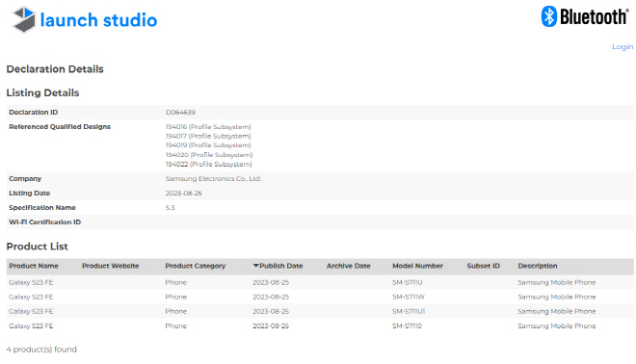Image resolution: width=636 pixels, height=364 pixels.
Task: Click the Product List heading
Action: pos(37,247)
